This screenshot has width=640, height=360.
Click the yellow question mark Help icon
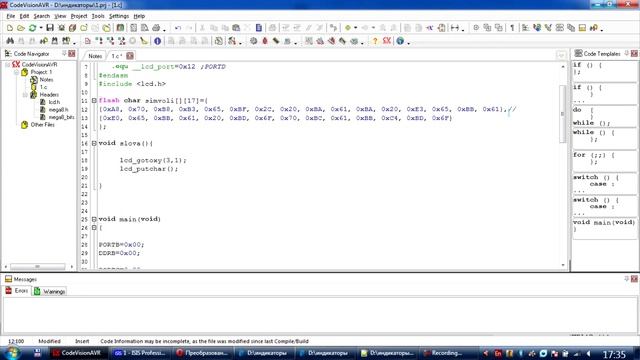pyautogui.click(x=375, y=41)
